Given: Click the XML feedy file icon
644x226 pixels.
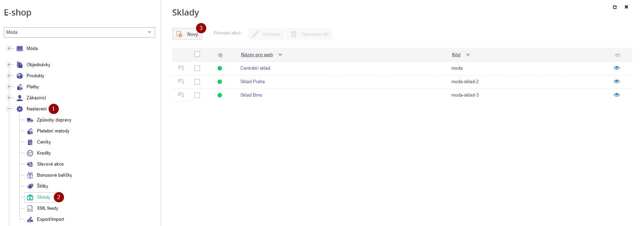Looking at the screenshot, I should click(30, 208).
